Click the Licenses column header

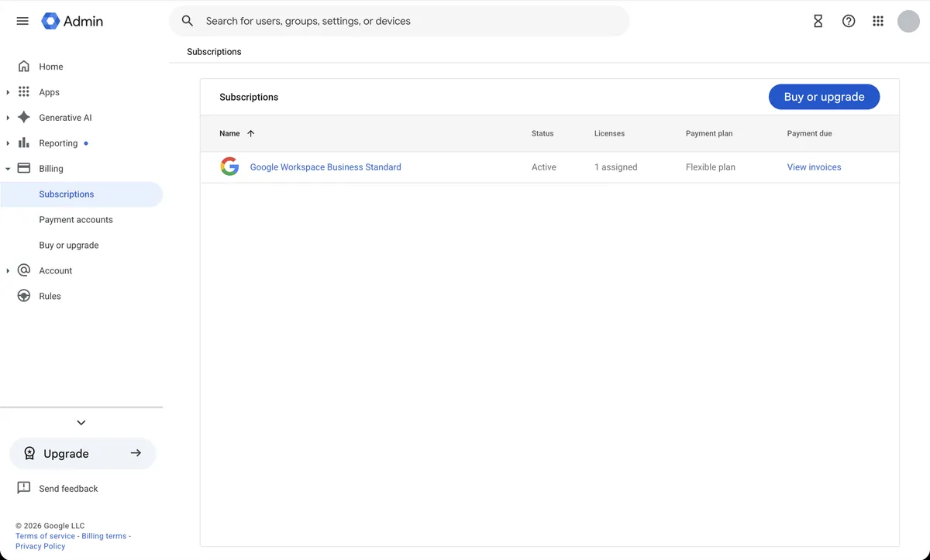tap(609, 133)
